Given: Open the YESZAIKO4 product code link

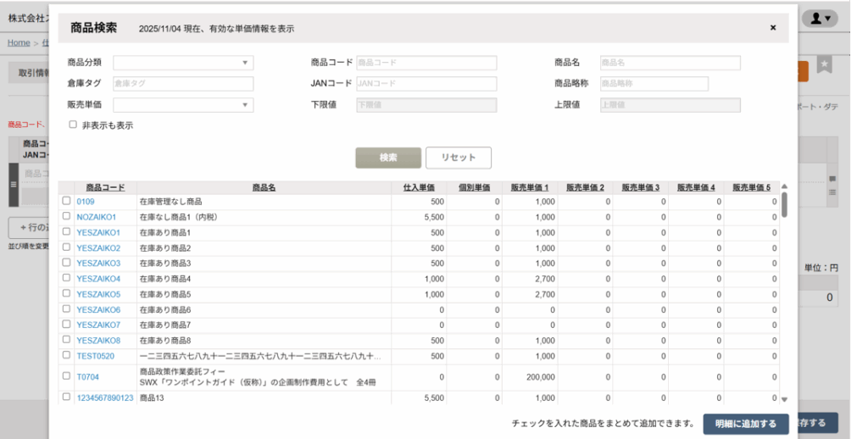Looking at the screenshot, I should click(98, 279).
